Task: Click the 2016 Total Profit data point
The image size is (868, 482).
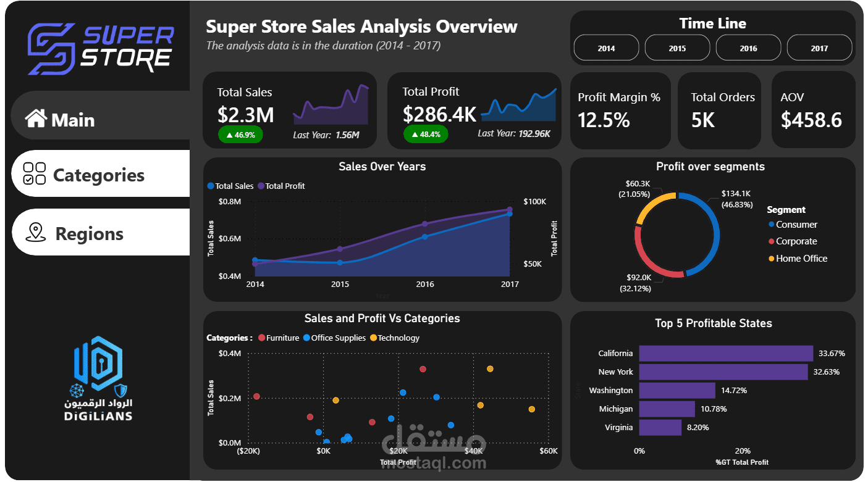Action: pyautogui.click(x=424, y=224)
